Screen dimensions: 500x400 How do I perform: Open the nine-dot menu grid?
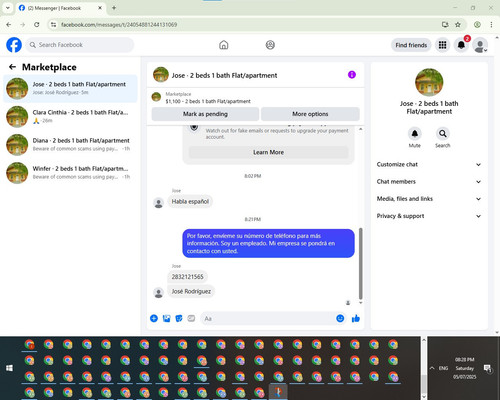[442, 45]
